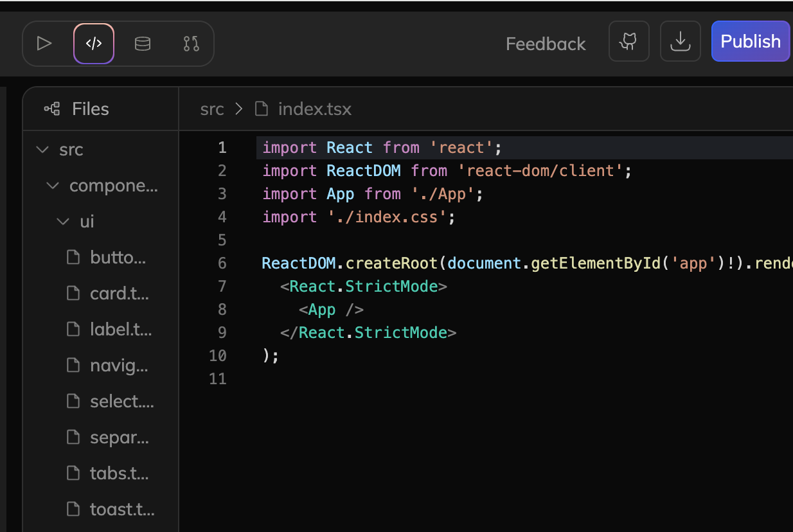The image size is (793, 532).
Task: Select the code editor view icon
Action: pos(94,44)
